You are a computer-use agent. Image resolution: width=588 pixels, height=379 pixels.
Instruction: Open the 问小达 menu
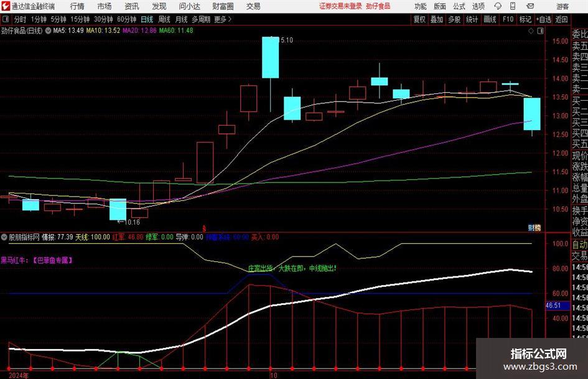coord(189,6)
